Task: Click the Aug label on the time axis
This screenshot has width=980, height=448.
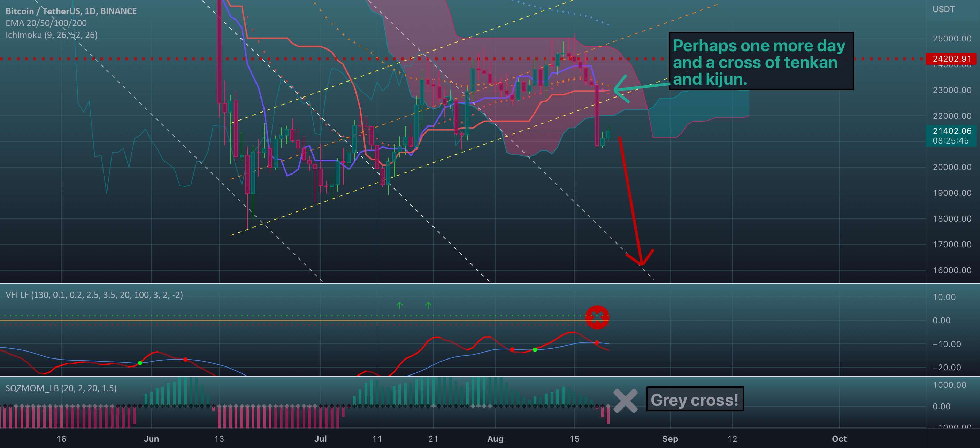Action: click(x=495, y=439)
